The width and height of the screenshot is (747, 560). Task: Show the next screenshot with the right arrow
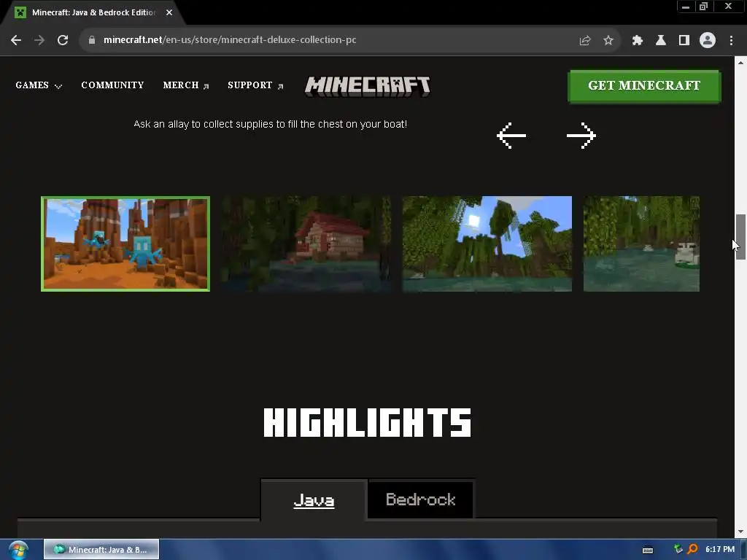point(581,136)
